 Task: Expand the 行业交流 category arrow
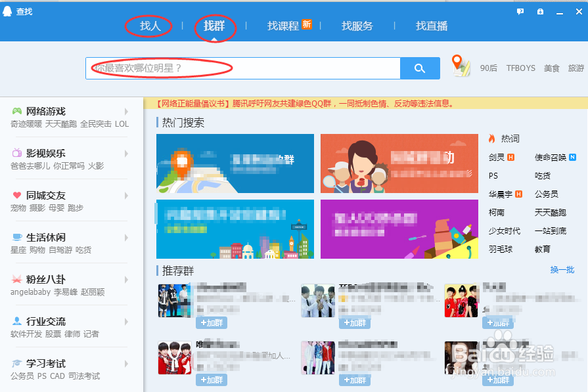tap(126, 321)
